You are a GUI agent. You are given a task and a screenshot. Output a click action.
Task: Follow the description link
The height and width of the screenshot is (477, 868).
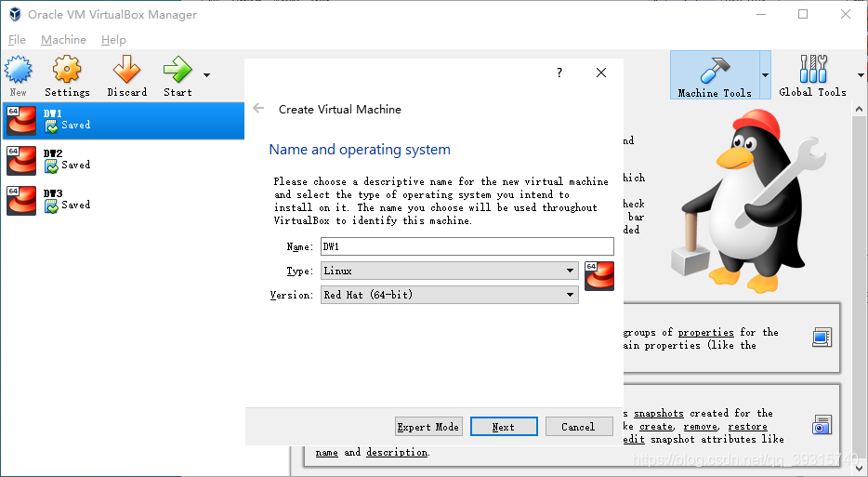[396, 453]
